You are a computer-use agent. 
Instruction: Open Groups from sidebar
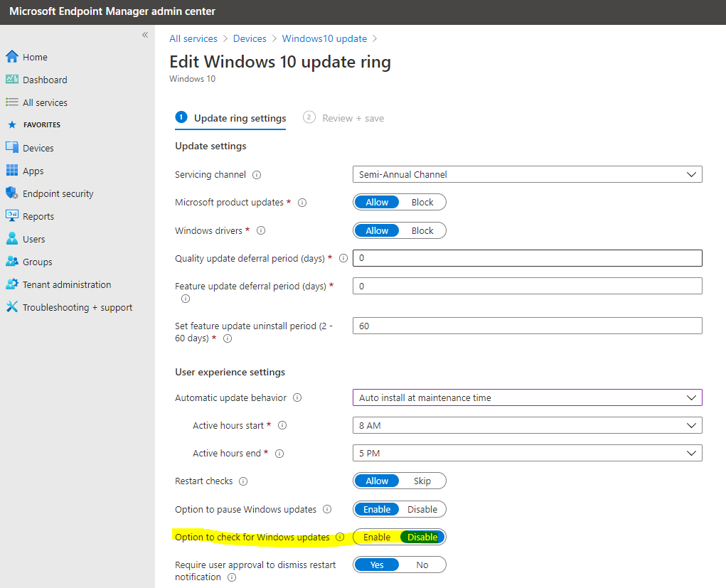point(38,262)
